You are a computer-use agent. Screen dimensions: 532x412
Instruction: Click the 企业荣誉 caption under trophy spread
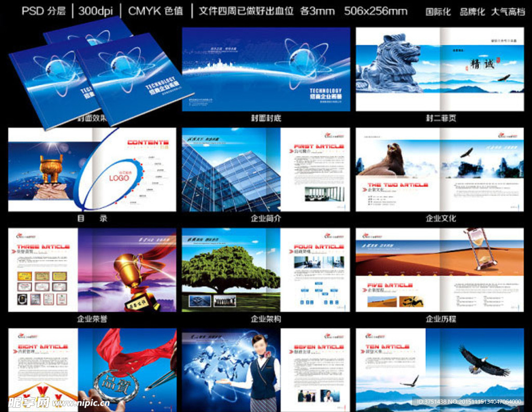[x=92, y=318]
